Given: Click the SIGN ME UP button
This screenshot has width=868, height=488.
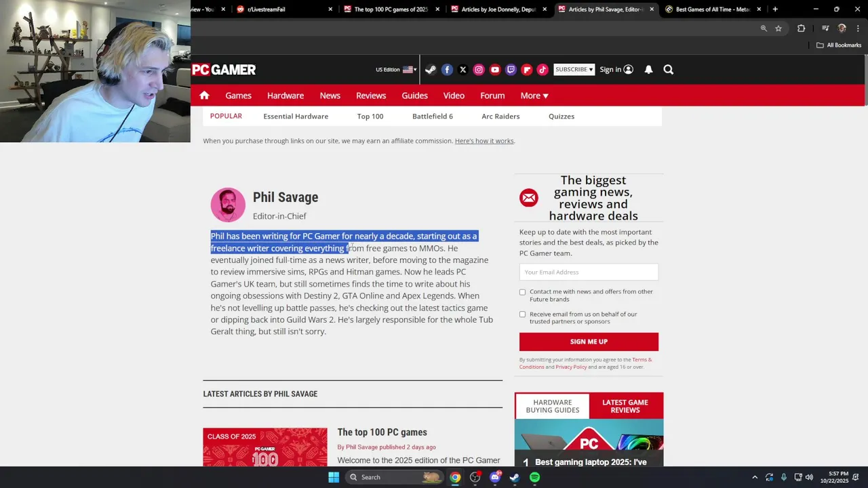Looking at the screenshot, I should click(x=589, y=342).
